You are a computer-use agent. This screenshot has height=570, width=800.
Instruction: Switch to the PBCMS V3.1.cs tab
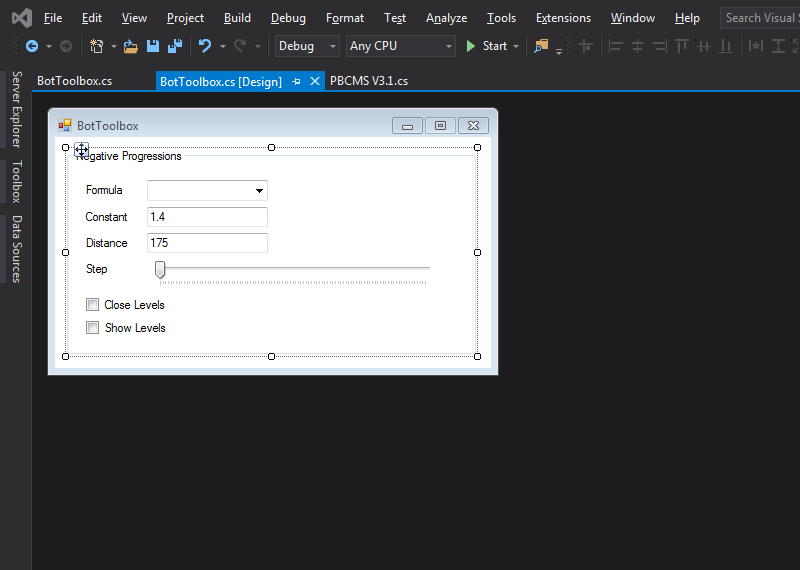[369, 81]
